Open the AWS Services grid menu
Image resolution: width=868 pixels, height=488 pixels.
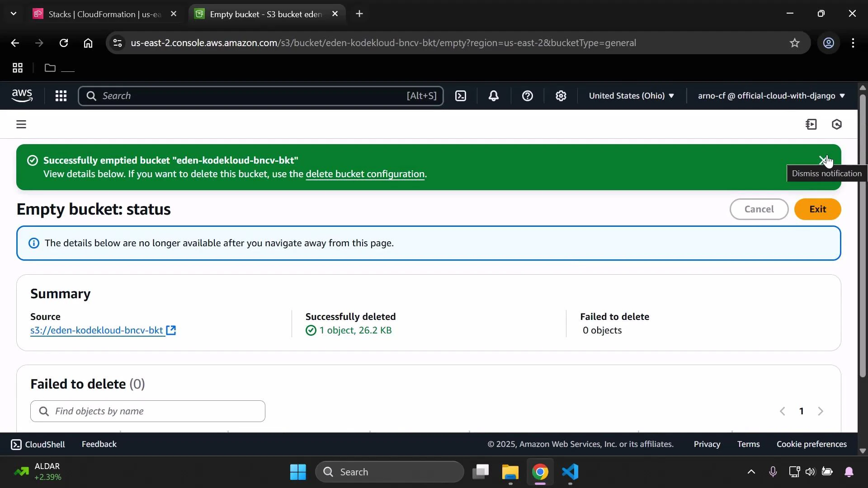(61, 96)
